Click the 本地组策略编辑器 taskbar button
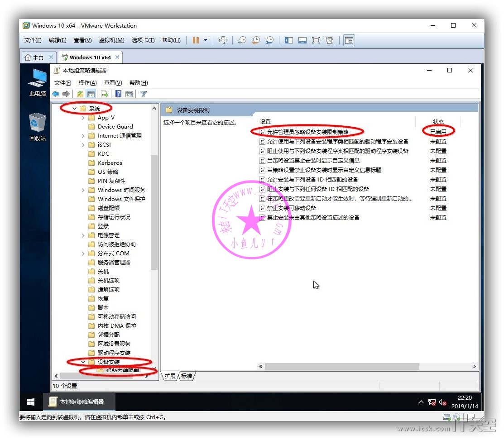 tap(79, 402)
